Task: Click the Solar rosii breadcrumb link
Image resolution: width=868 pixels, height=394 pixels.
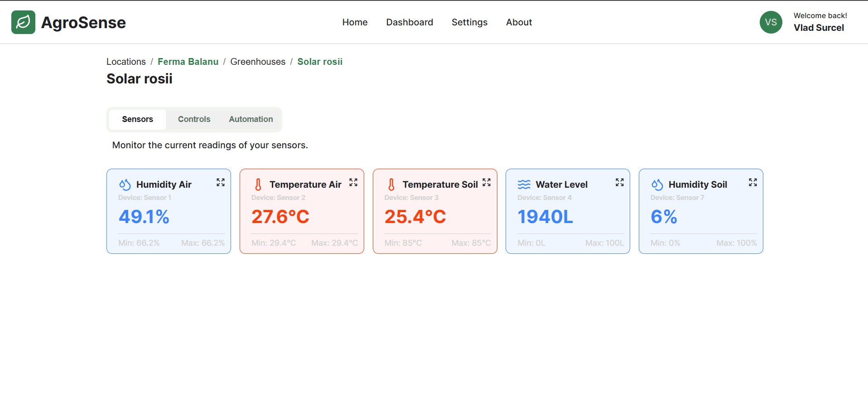Action: click(x=320, y=62)
